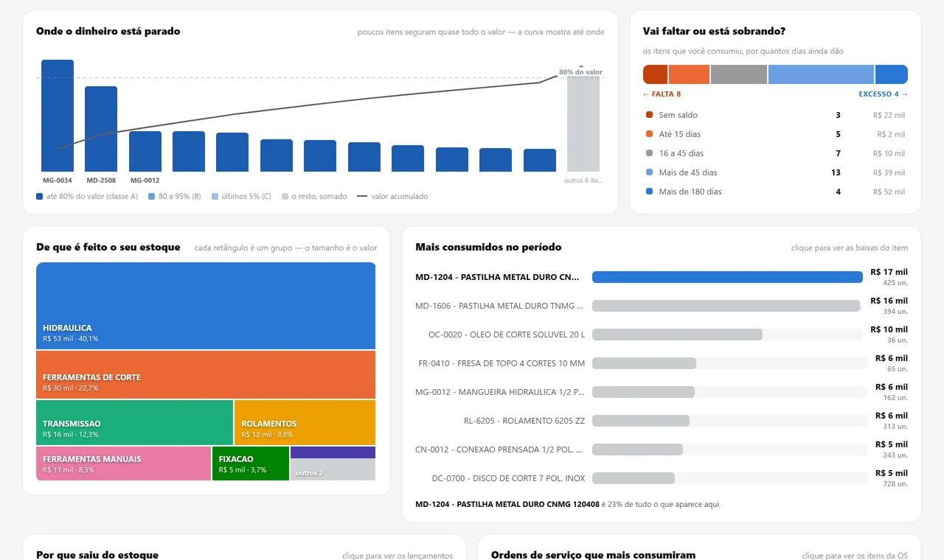
Task: Click the "De que é feito o seu estoque" heading
Action: (108, 248)
